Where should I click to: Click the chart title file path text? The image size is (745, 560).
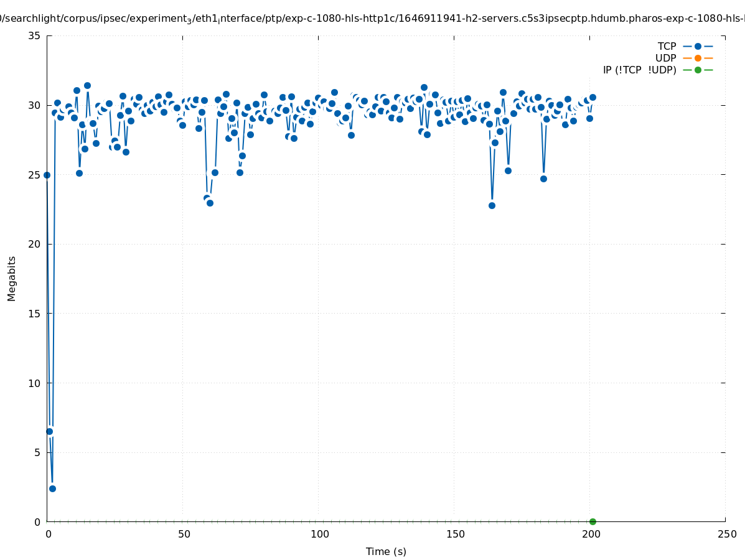(x=372, y=19)
